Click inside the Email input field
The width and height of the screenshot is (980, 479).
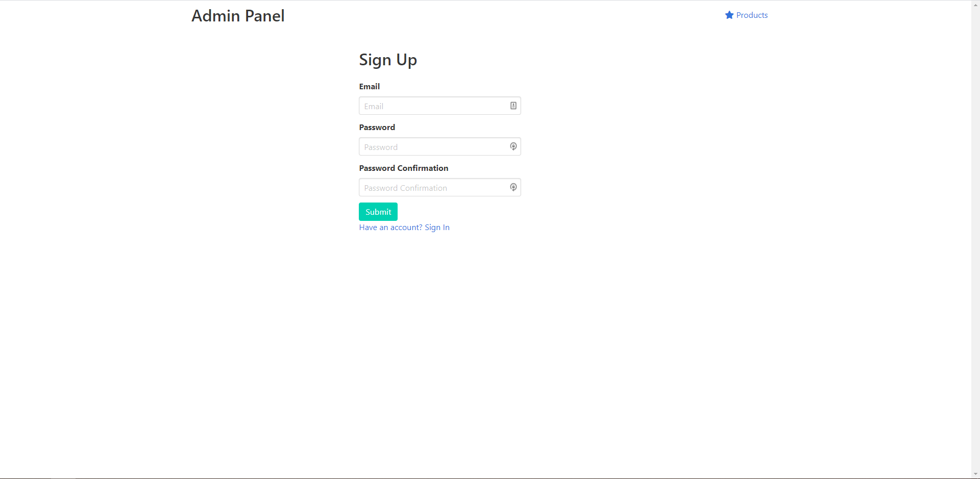click(x=434, y=106)
